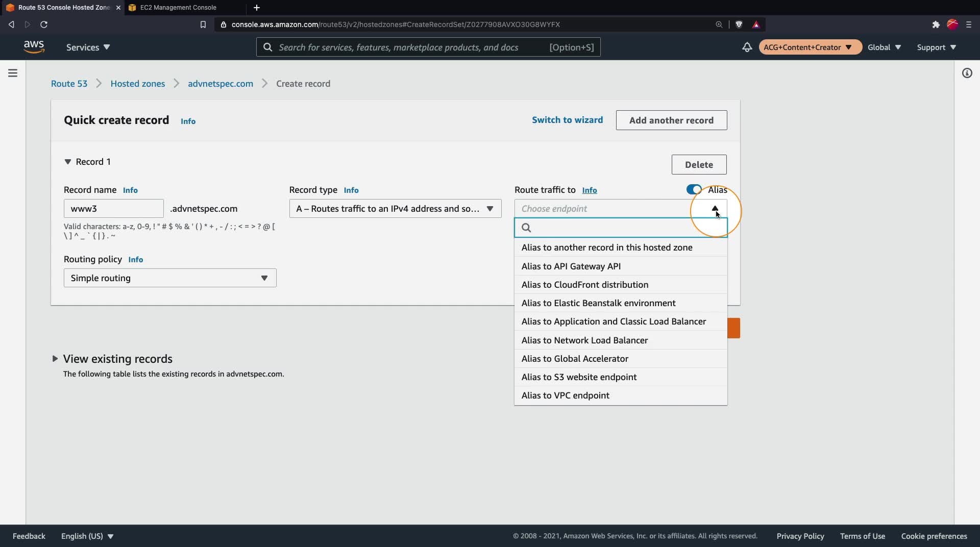The height and width of the screenshot is (547, 980).
Task: Click Info link next to Record name
Action: tap(130, 190)
